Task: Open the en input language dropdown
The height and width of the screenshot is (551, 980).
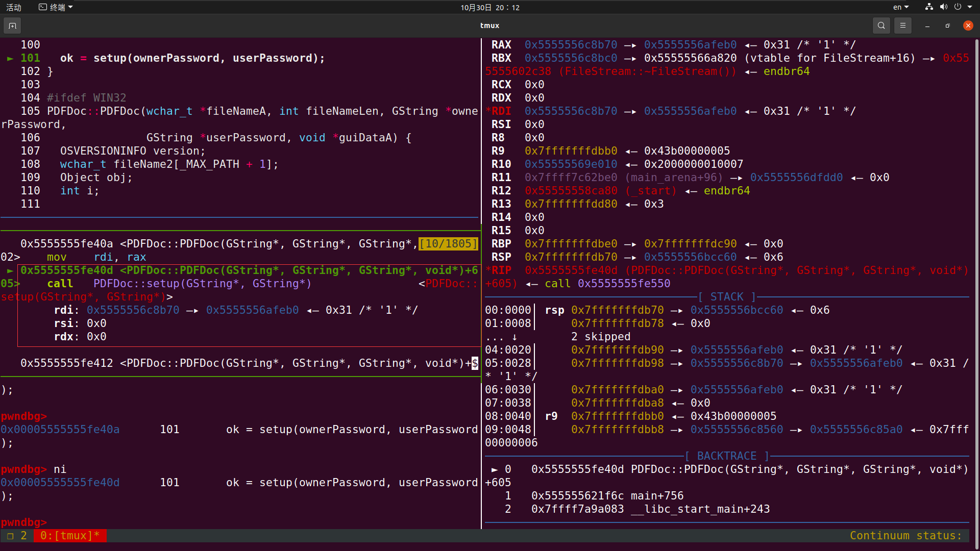Action: (x=901, y=7)
